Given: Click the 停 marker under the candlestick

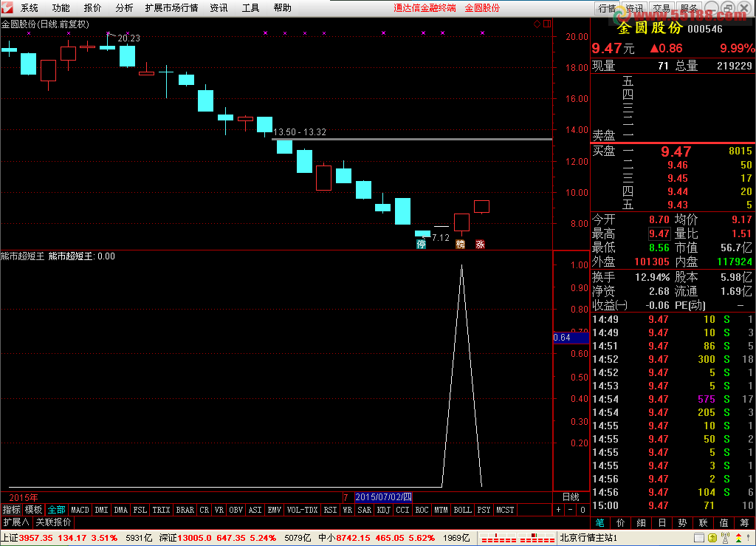Looking at the screenshot, I should (x=422, y=244).
